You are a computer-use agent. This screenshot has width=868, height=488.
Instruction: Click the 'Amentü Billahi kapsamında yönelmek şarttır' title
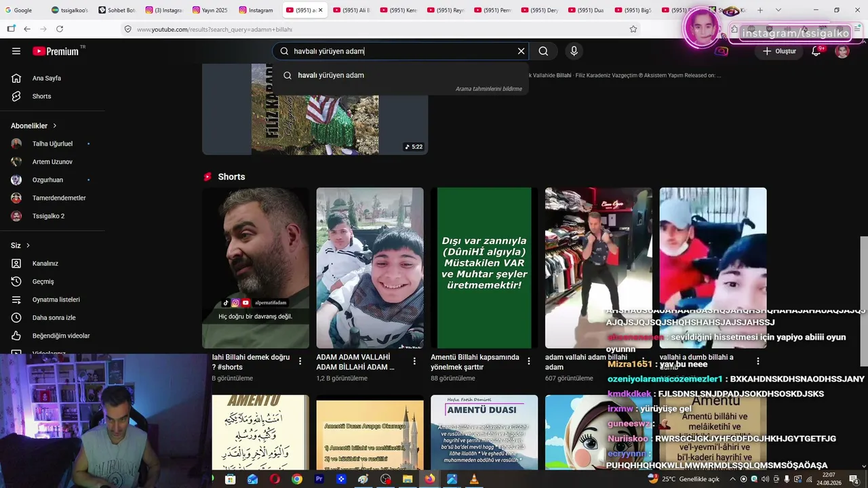[475, 362]
